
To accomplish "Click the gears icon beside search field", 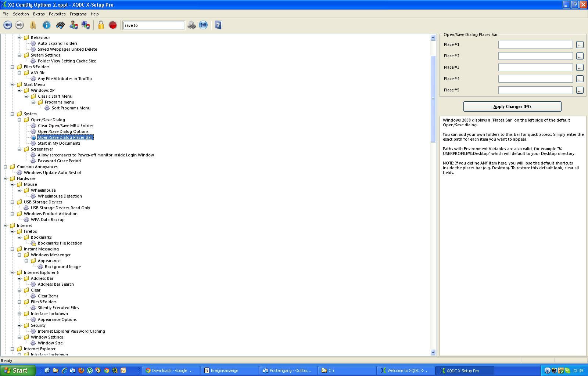I will (x=191, y=25).
